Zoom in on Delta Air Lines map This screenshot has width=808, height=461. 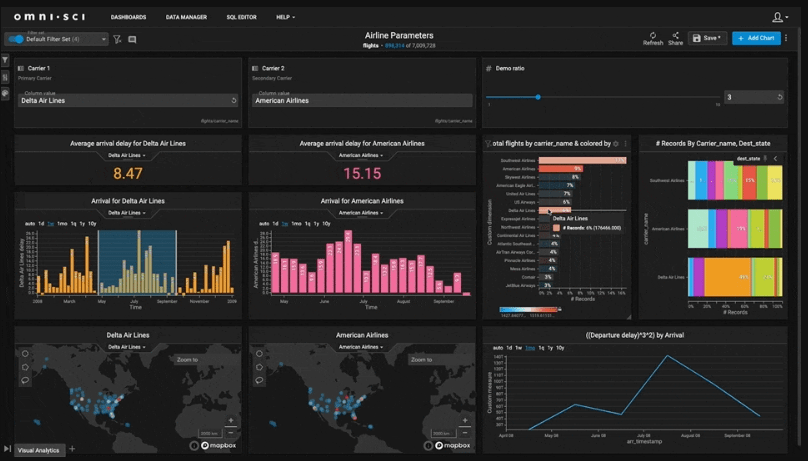(231, 420)
